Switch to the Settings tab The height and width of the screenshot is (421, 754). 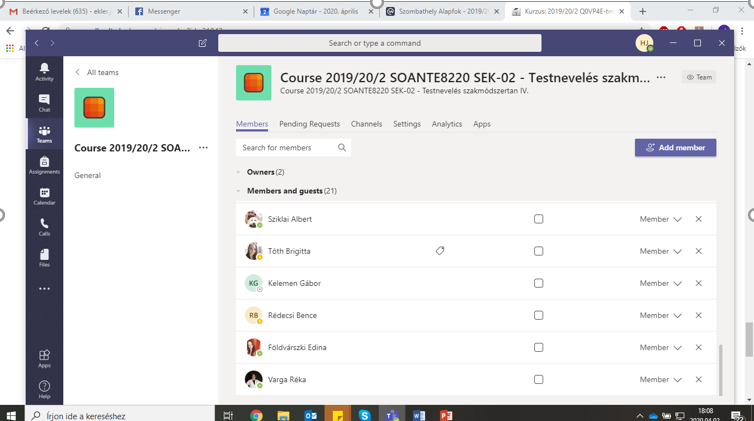tap(407, 124)
